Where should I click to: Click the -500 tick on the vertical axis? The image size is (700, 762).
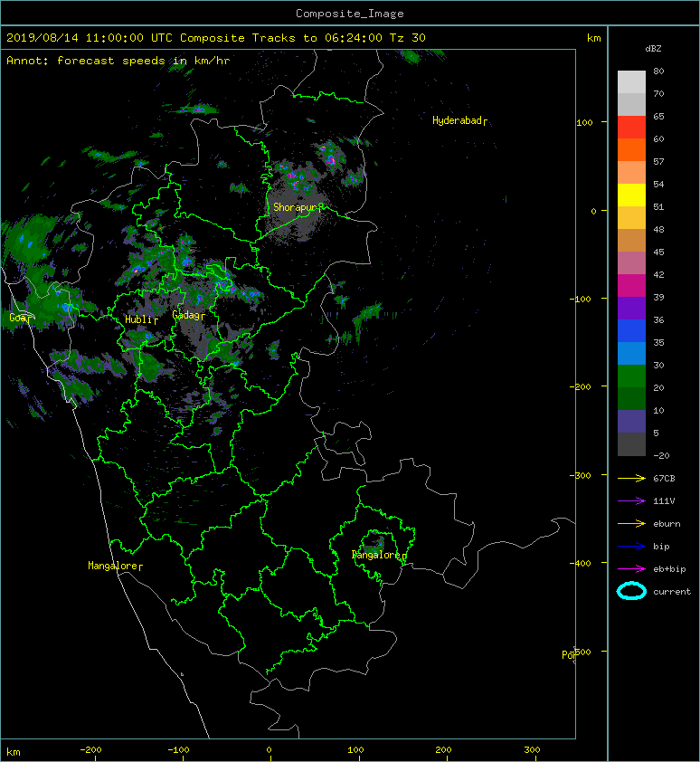(582, 652)
